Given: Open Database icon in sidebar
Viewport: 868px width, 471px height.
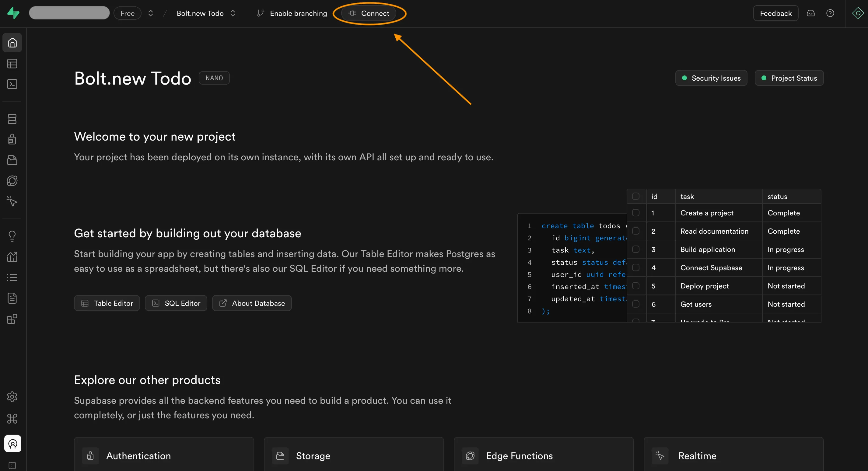Looking at the screenshot, I should [12, 119].
